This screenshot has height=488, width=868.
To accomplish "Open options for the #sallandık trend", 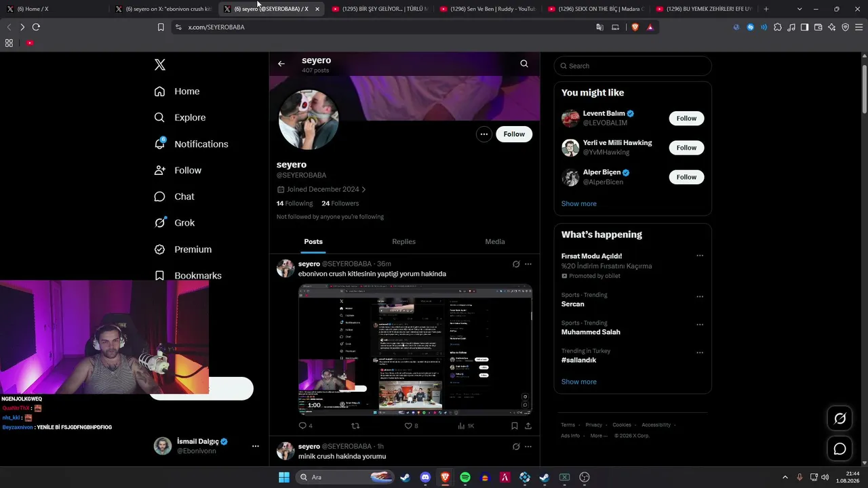I will click(700, 353).
